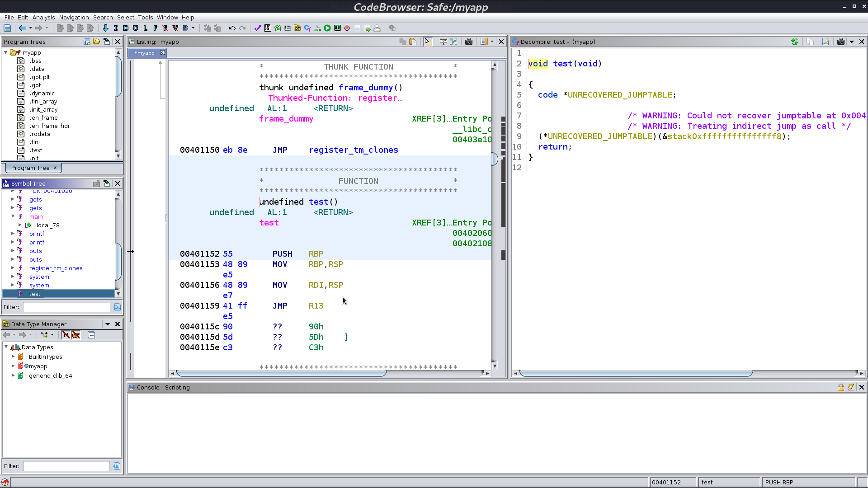Click the Save program icon
Screen dimensions: 868x488
click(x=7, y=28)
